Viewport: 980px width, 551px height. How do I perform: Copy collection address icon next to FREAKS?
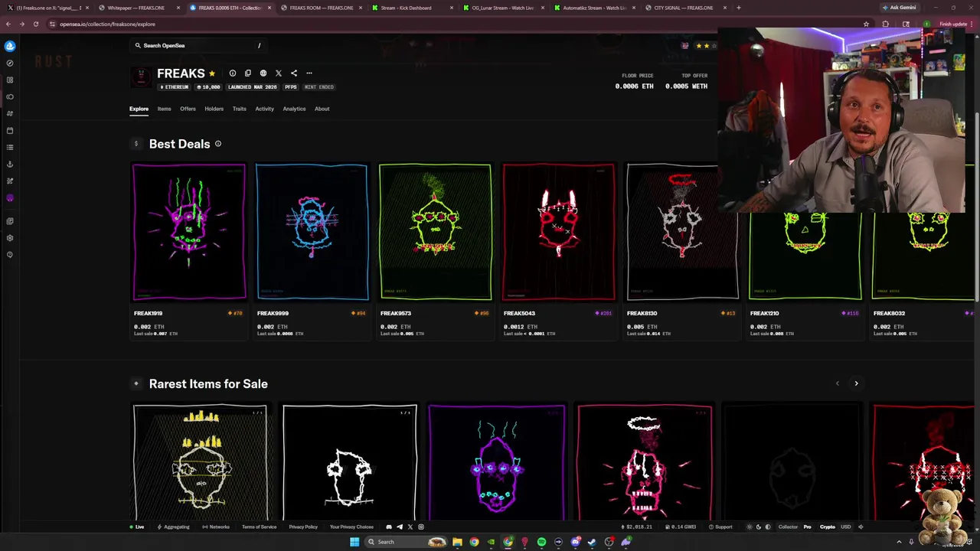248,73
